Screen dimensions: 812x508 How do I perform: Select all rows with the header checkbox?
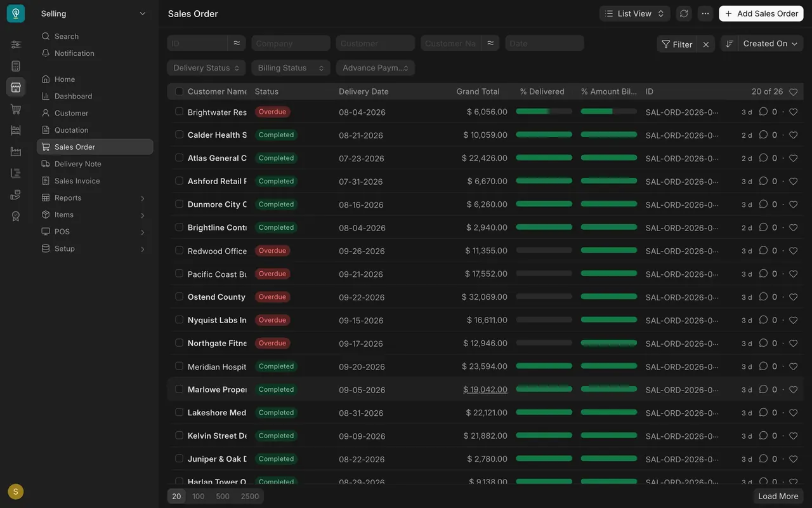179,91
